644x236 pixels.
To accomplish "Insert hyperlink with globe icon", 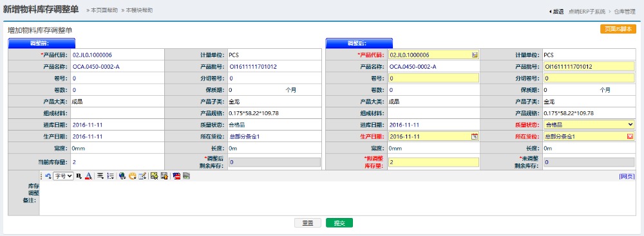I will coord(122,176).
